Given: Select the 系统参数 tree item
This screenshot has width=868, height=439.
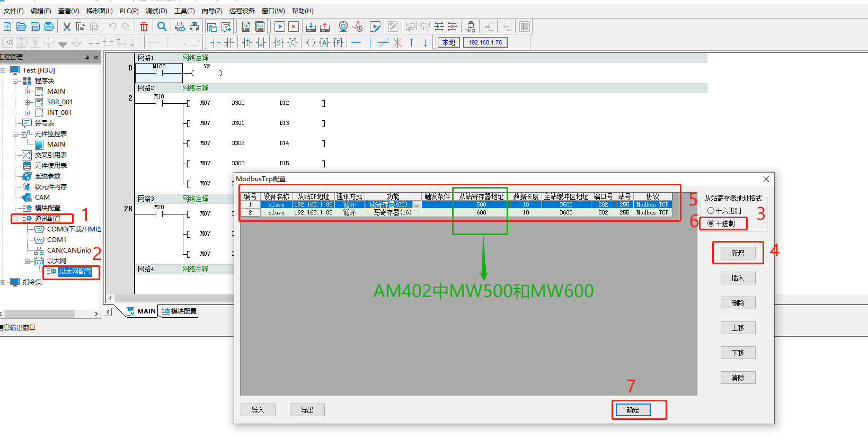Looking at the screenshot, I should [48, 176].
